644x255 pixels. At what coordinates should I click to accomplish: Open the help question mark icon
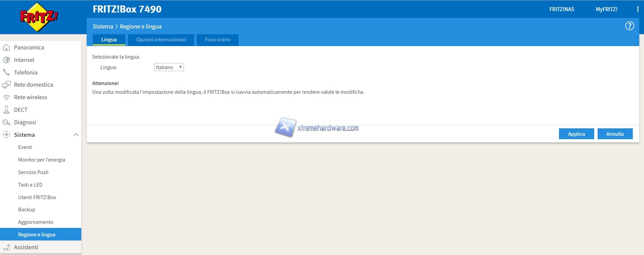[x=629, y=26]
